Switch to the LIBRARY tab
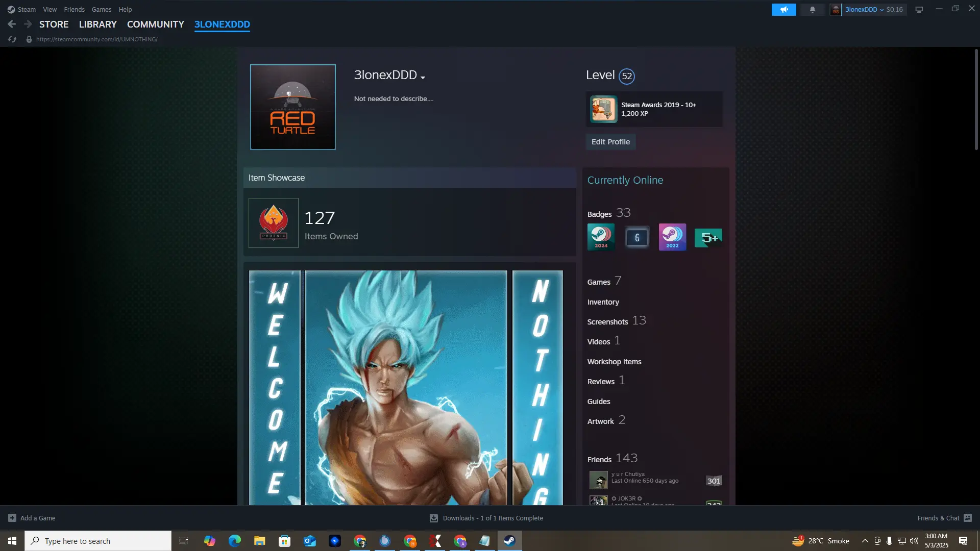 (97, 24)
